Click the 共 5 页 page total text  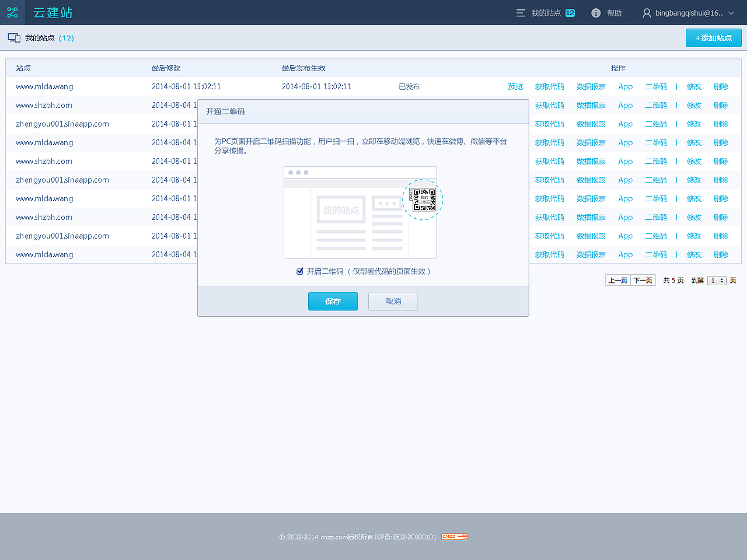coord(673,281)
